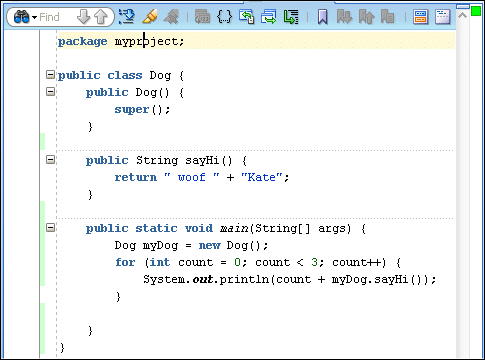
Task: Collapse the Dog() constructor block
Action: [50, 91]
